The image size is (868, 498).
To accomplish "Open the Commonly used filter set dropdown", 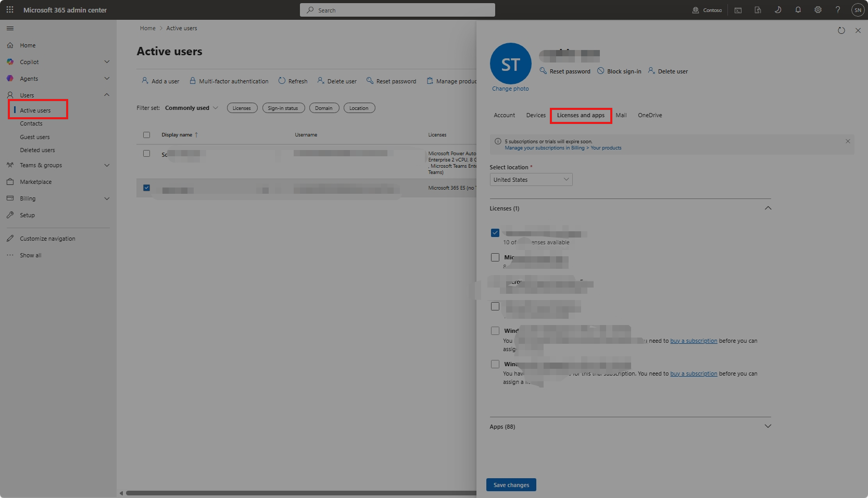I will pyautogui.click(x=192, y=108).
